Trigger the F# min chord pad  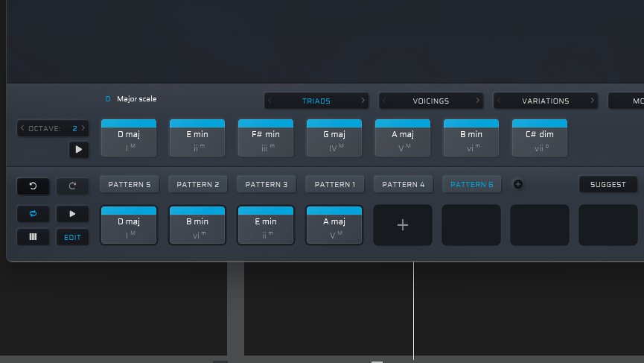tap(266, 138)
